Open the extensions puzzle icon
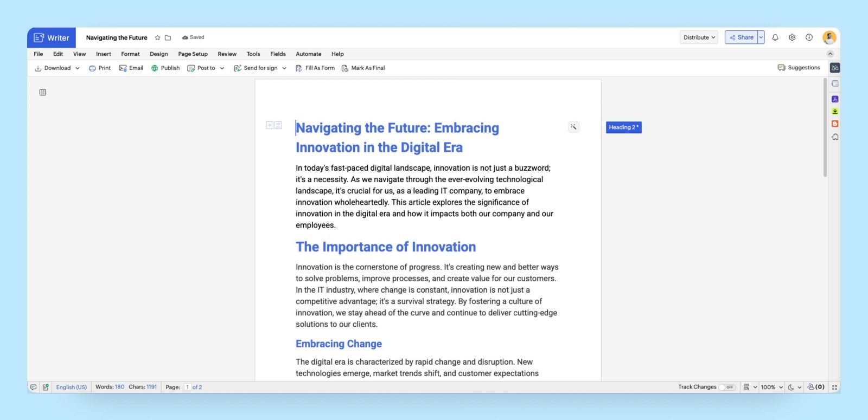Screen dimensions: 868x420 pyautogui.click(x=835, y=137)
